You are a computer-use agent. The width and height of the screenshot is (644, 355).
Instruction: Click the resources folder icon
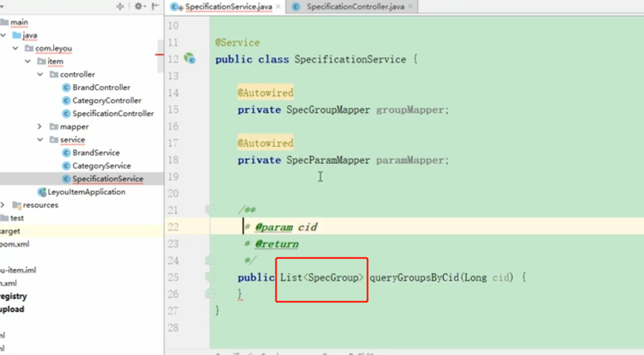[17, 205]
